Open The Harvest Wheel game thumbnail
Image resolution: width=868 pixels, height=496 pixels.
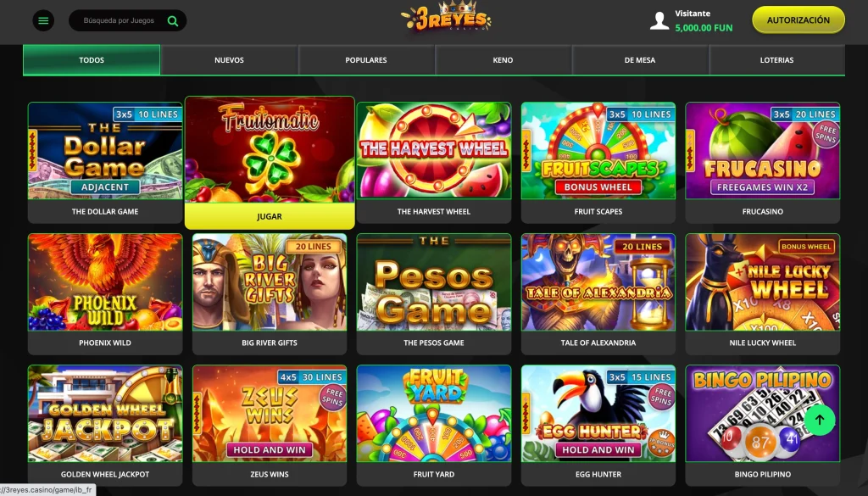(434, 151)
